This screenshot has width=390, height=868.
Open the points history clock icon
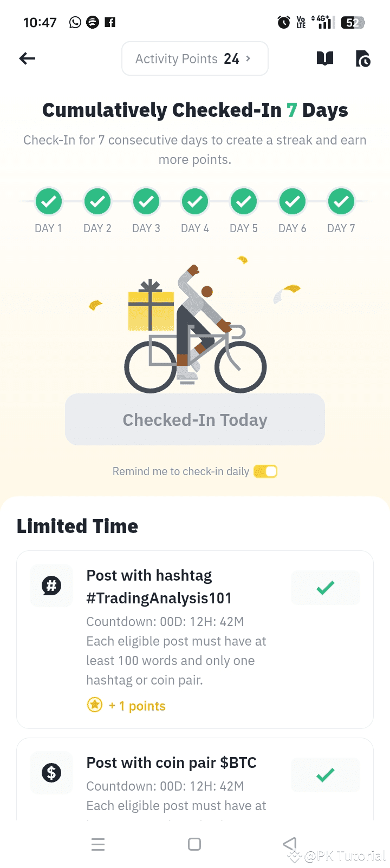(x=362, y=58)
